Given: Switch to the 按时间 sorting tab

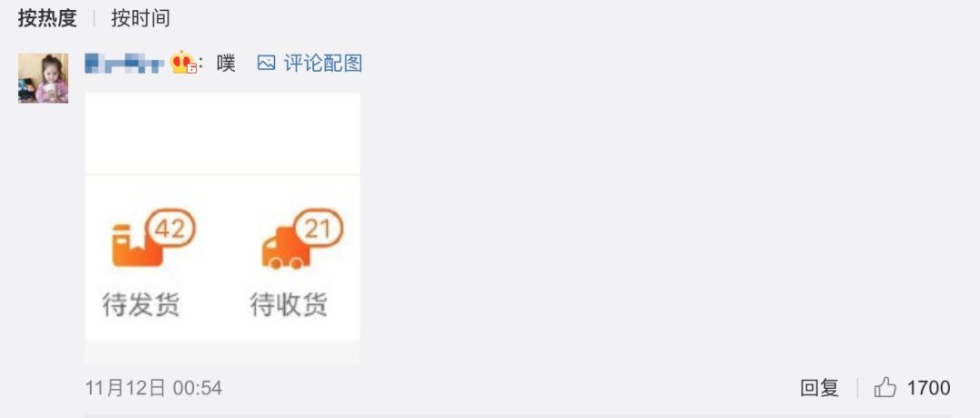Looking at the screenshot, I should 140,18.
